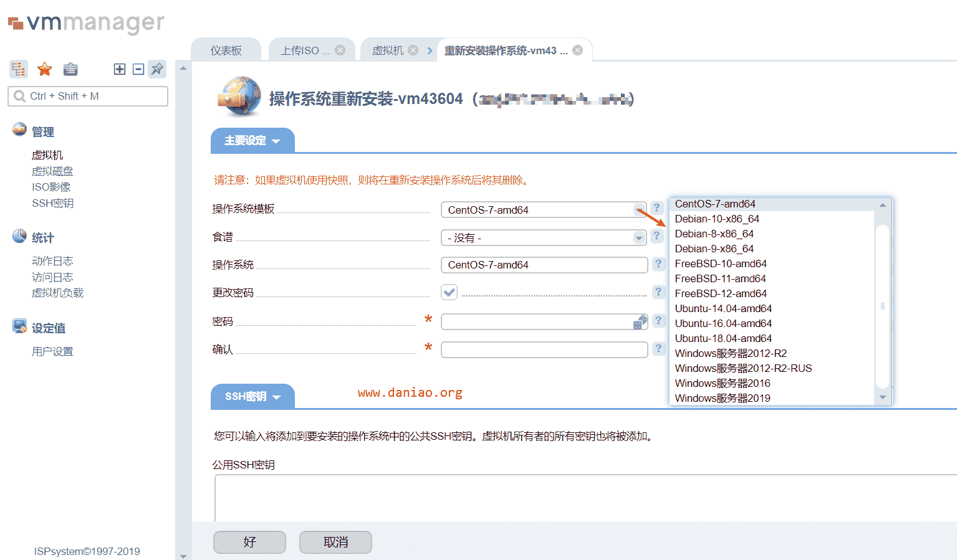Image resolution: width=957 pixels, height=560 pixels.
Task: Open help for 食谱 field
Action: coord(656,236)
